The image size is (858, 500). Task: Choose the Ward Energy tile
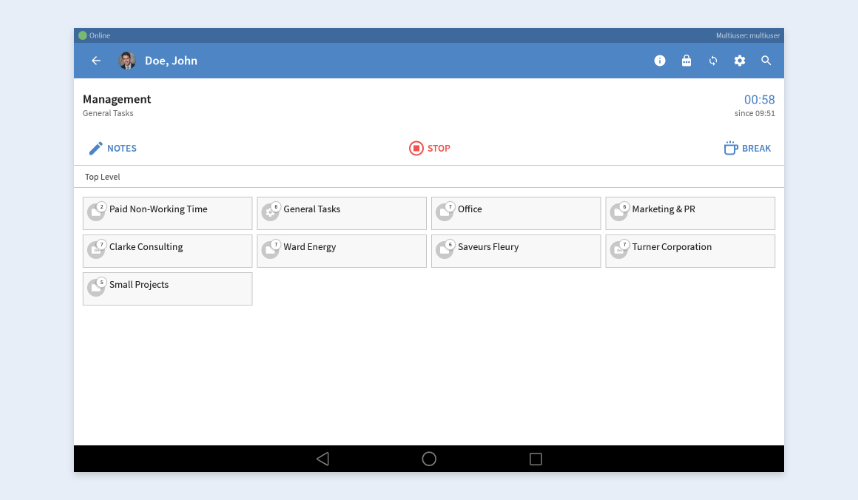click(x=341, y=251)
